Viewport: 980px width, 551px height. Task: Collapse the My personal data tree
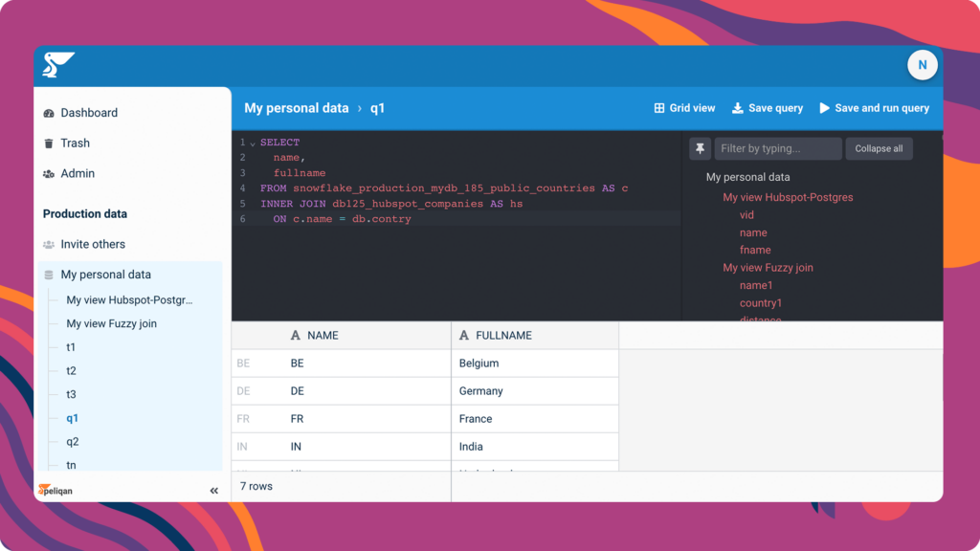[105, 275]
